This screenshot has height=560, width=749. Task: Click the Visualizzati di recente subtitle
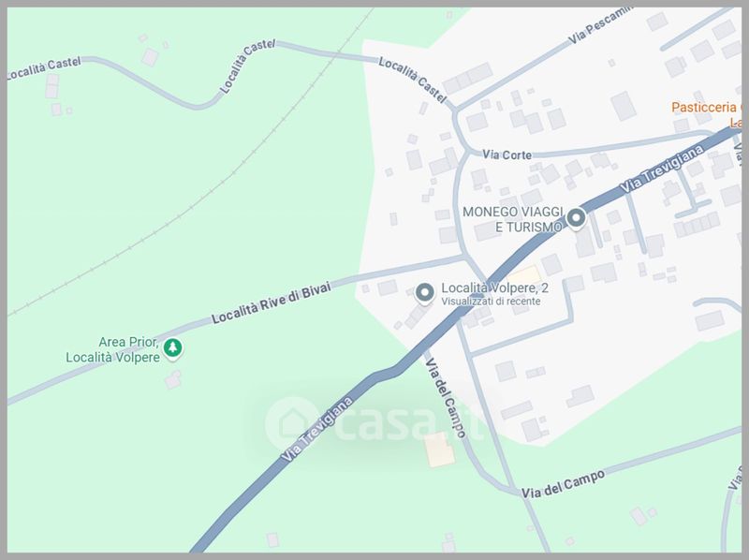491,302
